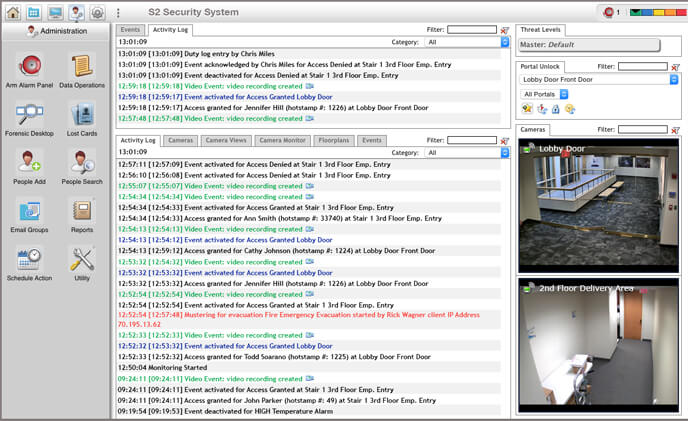Clear the Cameras panel filter
Image resolution: width=688 pixels, height=421 pixels.
tap(676, 130)
